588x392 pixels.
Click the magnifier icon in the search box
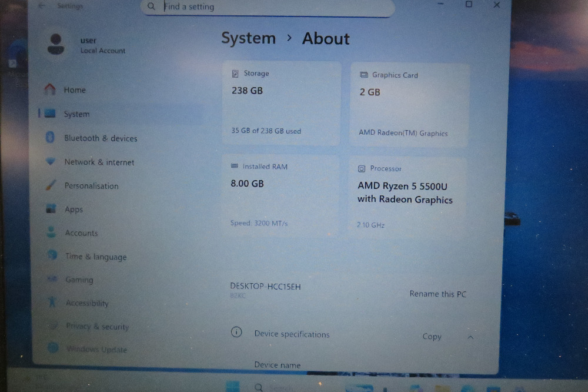pos(151,6)
